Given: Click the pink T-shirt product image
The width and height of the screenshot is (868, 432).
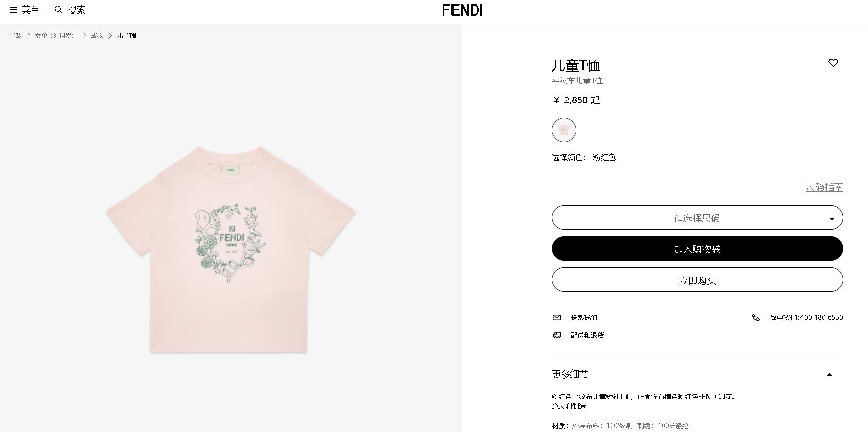Looking at the screenshot, I should tap(231, 249).
